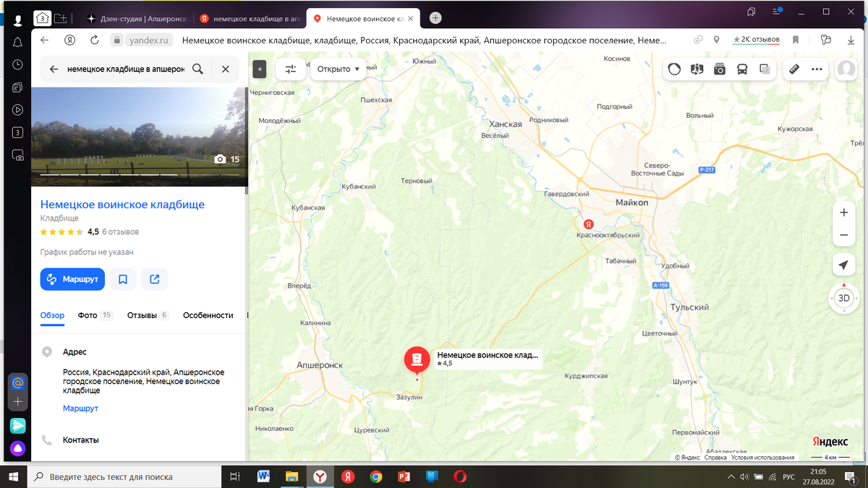Click the site padlock security icon
868x488 pixels.
coord(119,40)
